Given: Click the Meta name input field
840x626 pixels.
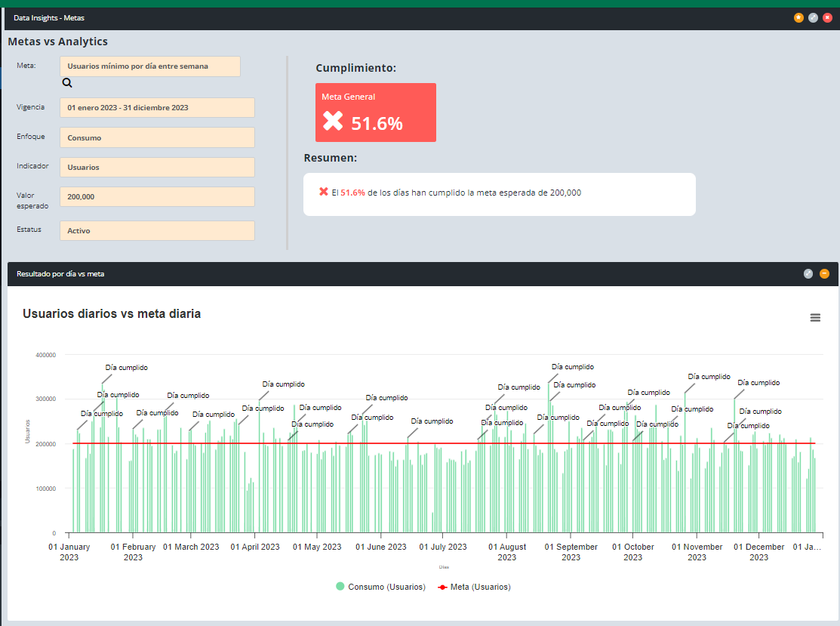Looking at the screenshot, I should (x=149, y=66).
